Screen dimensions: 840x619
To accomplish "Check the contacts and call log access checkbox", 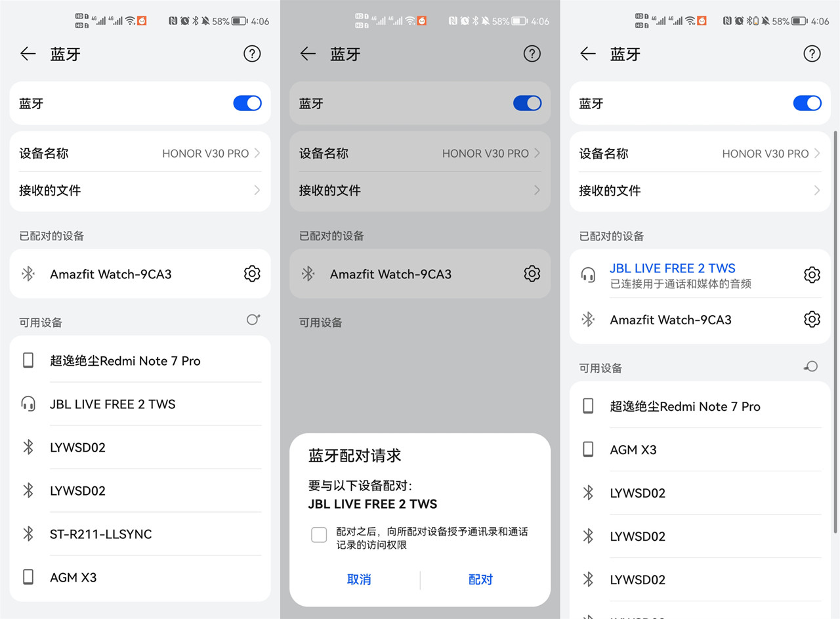I will [x=319, y=535].
